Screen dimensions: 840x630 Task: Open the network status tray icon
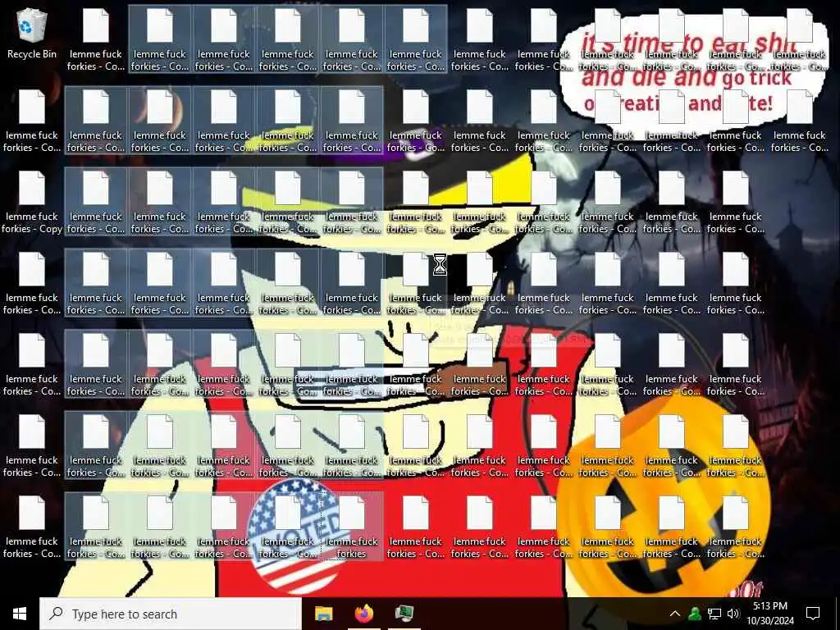tap(714, 614)
